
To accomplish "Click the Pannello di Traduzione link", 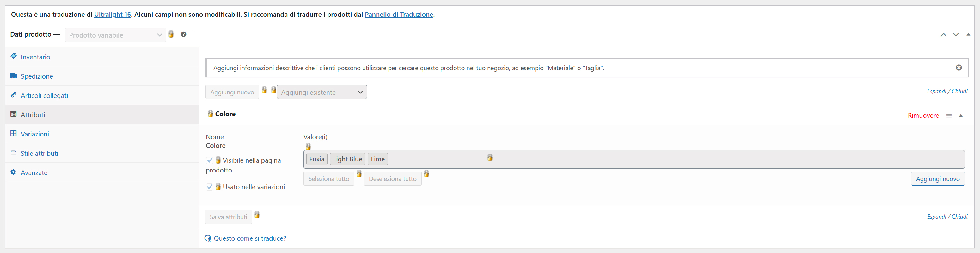I will pyautogui.click(x=399, y=15).
